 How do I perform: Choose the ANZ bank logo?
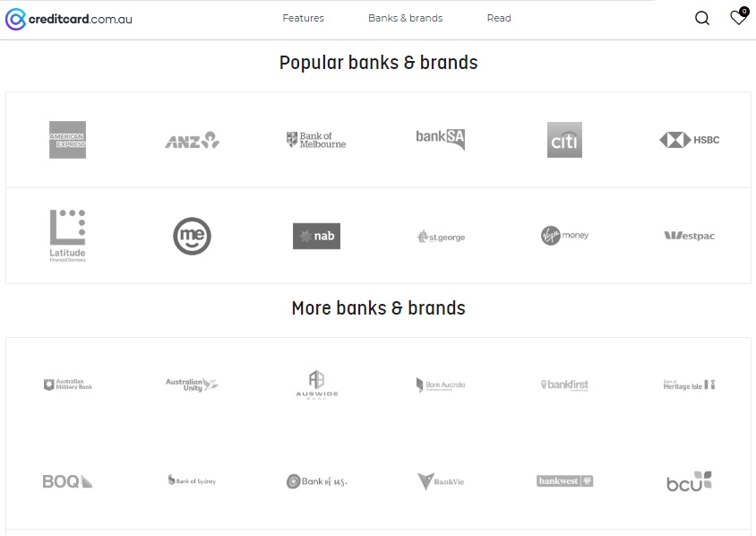[192, 140]
